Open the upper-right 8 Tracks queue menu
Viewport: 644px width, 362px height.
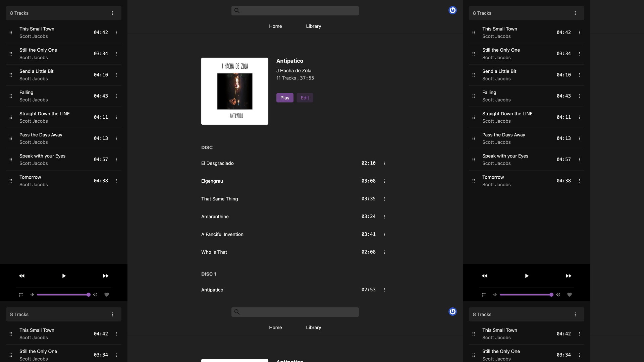point(575,13)
